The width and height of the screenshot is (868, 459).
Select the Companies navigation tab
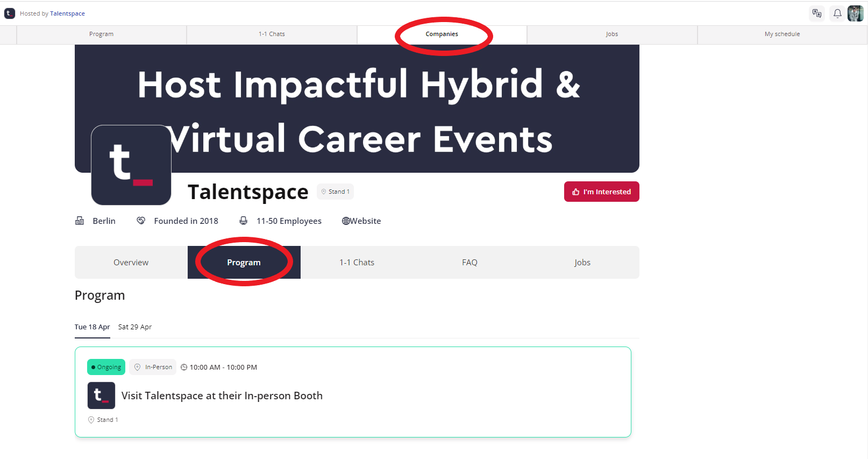pos(442,34)
